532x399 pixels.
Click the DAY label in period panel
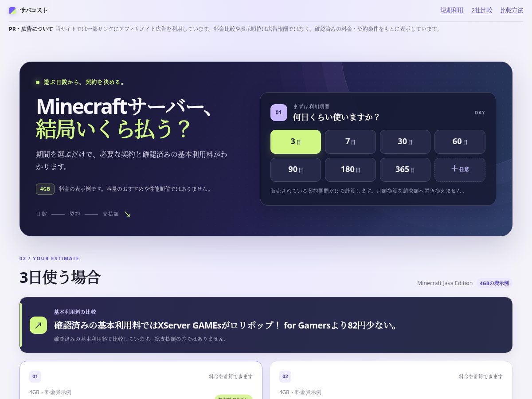(480, 113)
